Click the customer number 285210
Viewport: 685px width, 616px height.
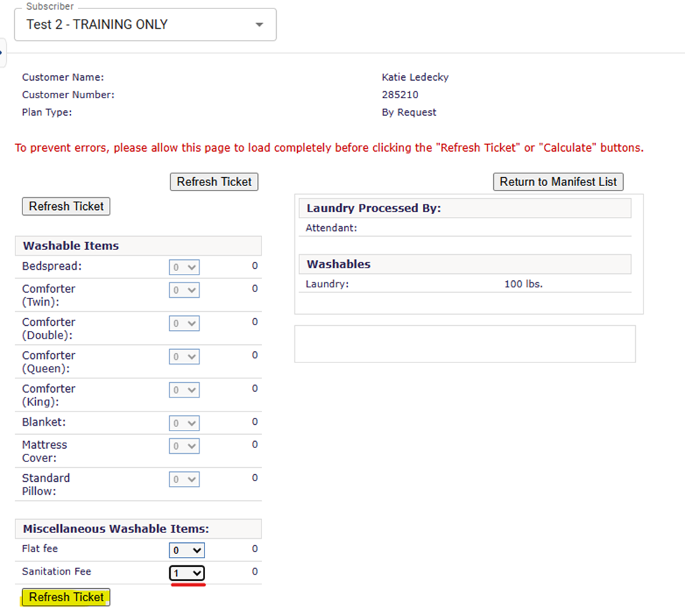(x=400, y=95)
